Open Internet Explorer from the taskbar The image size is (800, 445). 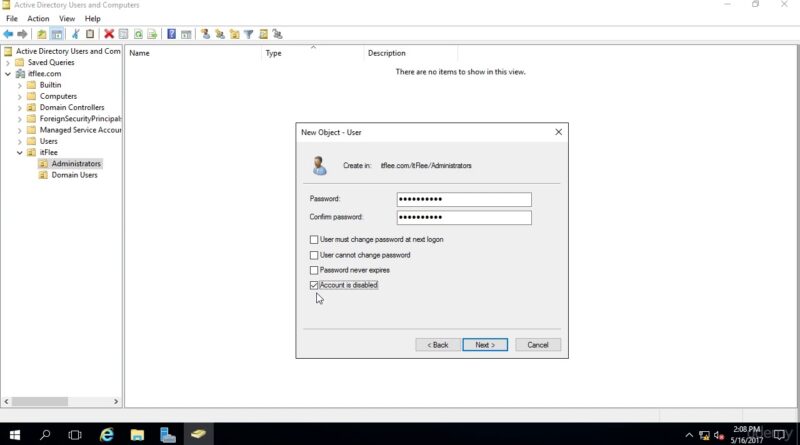point(106,435)
